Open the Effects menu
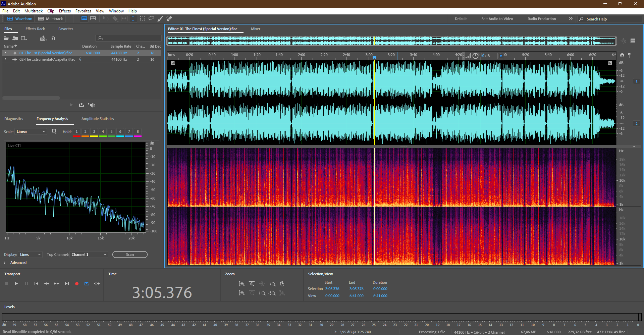This screenshot has width=644, height=335. [x=65, y=11]
